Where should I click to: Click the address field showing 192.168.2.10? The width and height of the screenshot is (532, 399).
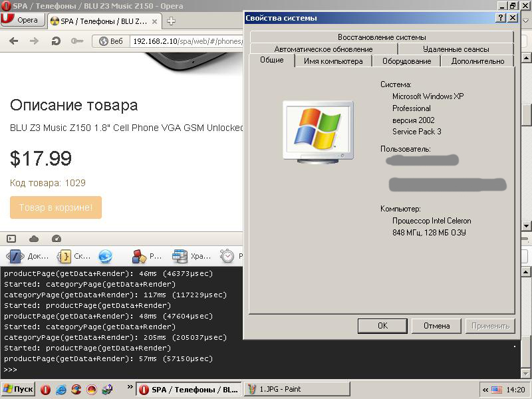(186, 41)
